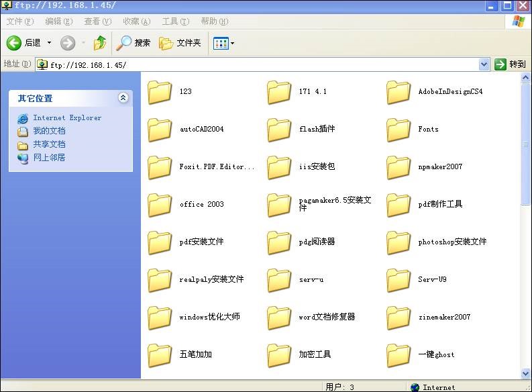This screenshot has width=532, height=392.
Task: Open the 查看(V) menu
Action: click(x=98, y=21)
